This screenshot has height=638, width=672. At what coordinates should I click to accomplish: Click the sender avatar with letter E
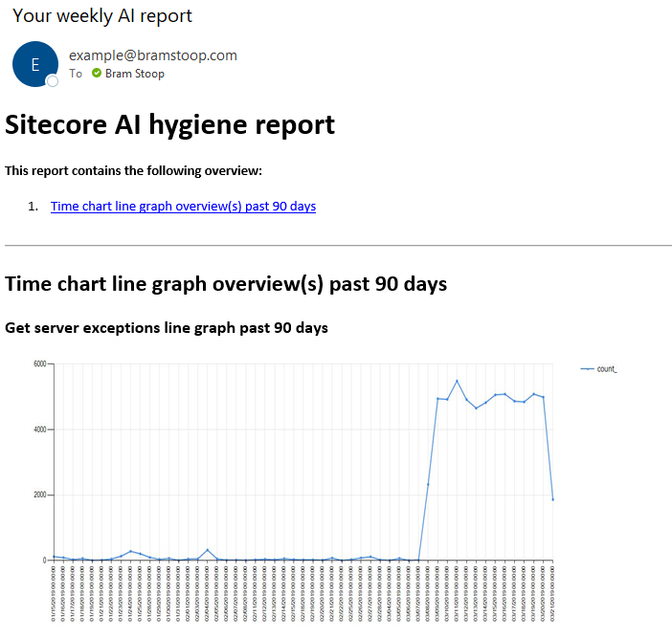35,64
